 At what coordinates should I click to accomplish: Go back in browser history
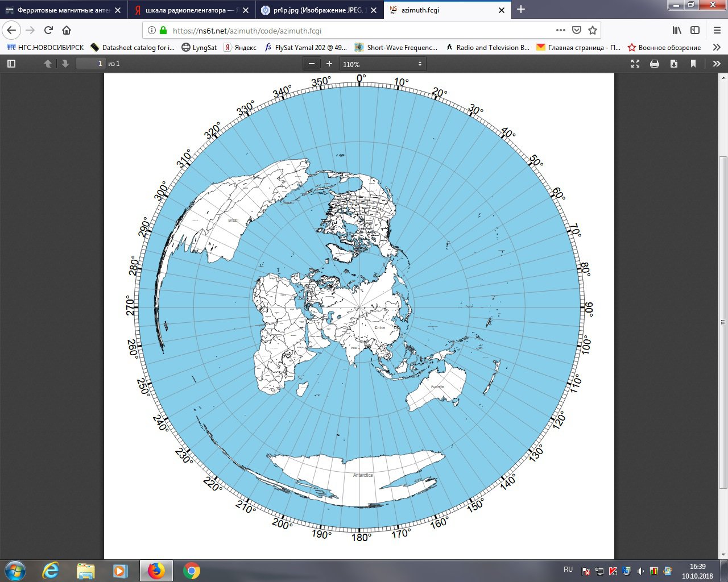tap(13, 31)
